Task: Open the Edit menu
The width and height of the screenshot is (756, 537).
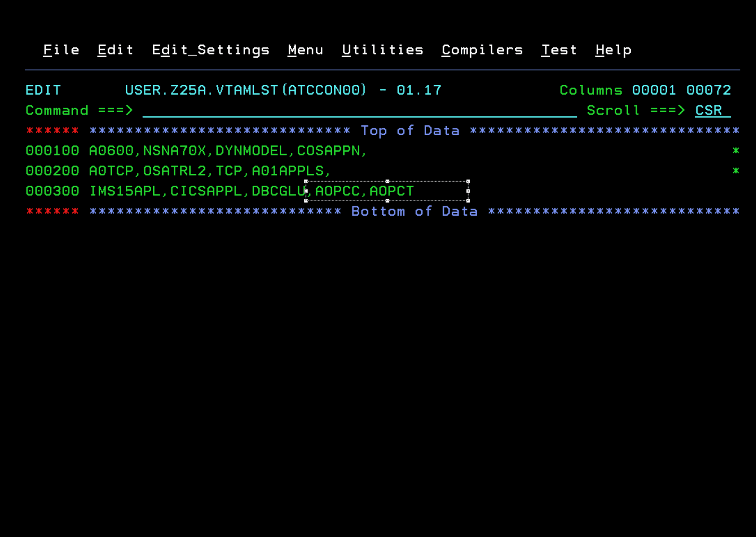Action: (x=115, y=49)
